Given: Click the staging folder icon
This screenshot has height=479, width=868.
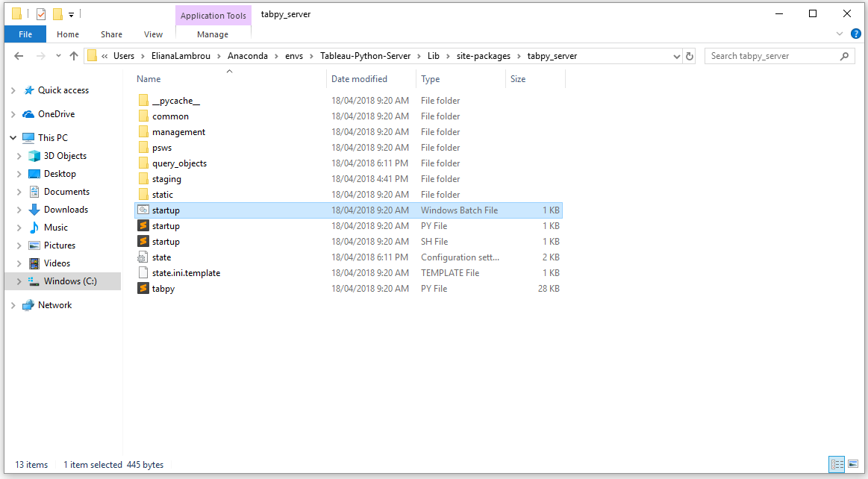Looking at the screenshot, I should pos(143,178).
